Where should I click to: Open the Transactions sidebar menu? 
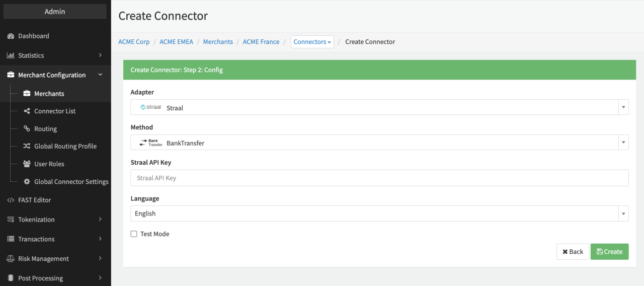point(55,239)
